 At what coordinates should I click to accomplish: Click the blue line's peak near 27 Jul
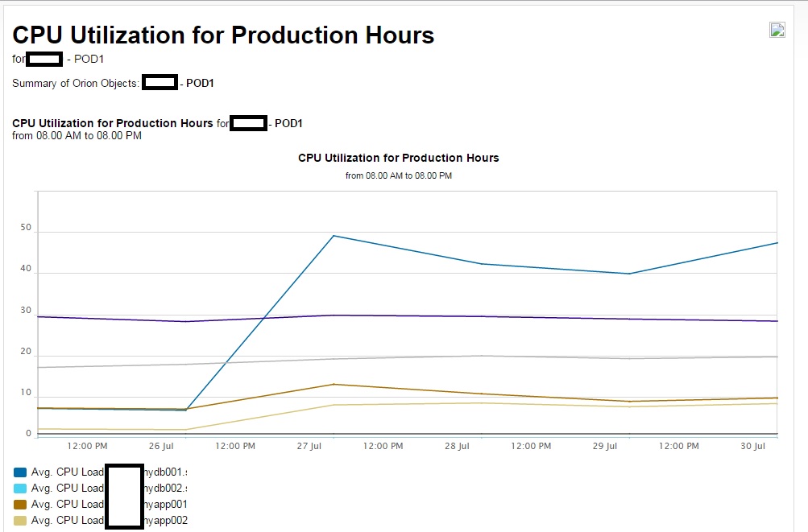[x=334, y=236]
